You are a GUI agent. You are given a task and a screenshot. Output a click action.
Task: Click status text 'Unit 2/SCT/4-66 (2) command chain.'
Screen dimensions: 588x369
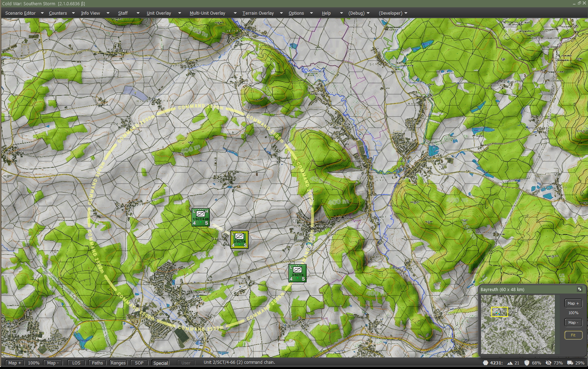click(239, 362)
